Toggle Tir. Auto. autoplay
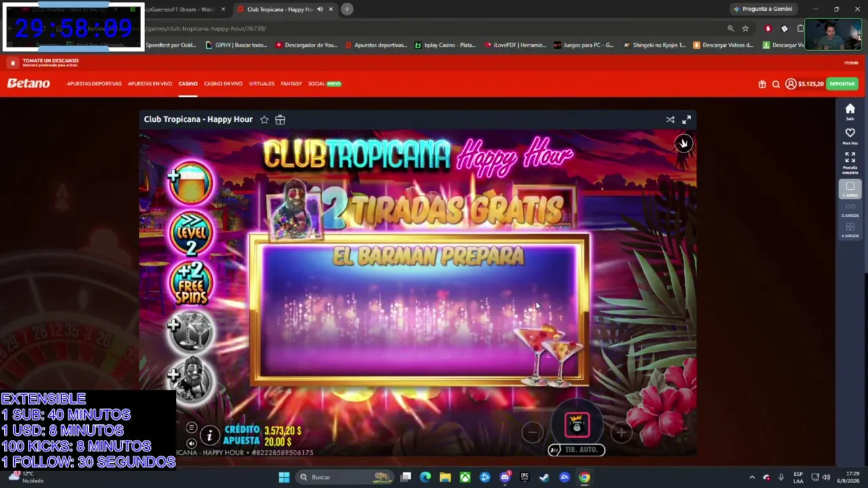 pos(576,450)
